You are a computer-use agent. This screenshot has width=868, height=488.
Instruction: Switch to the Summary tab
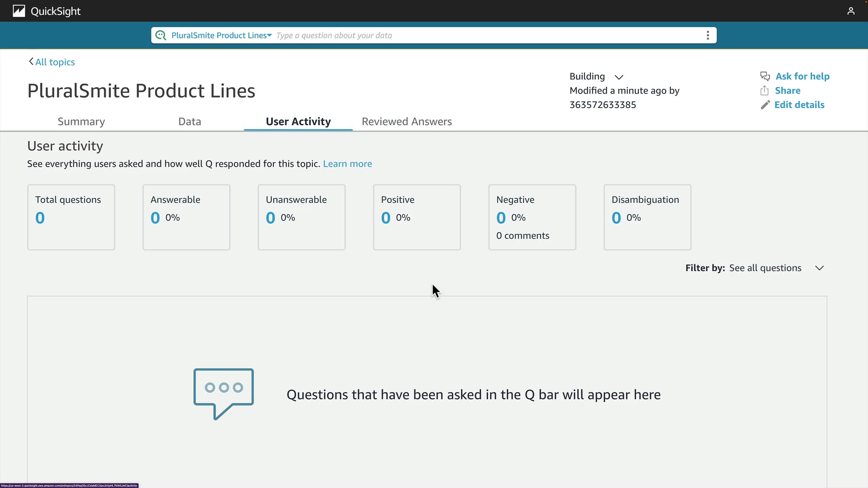81,122
